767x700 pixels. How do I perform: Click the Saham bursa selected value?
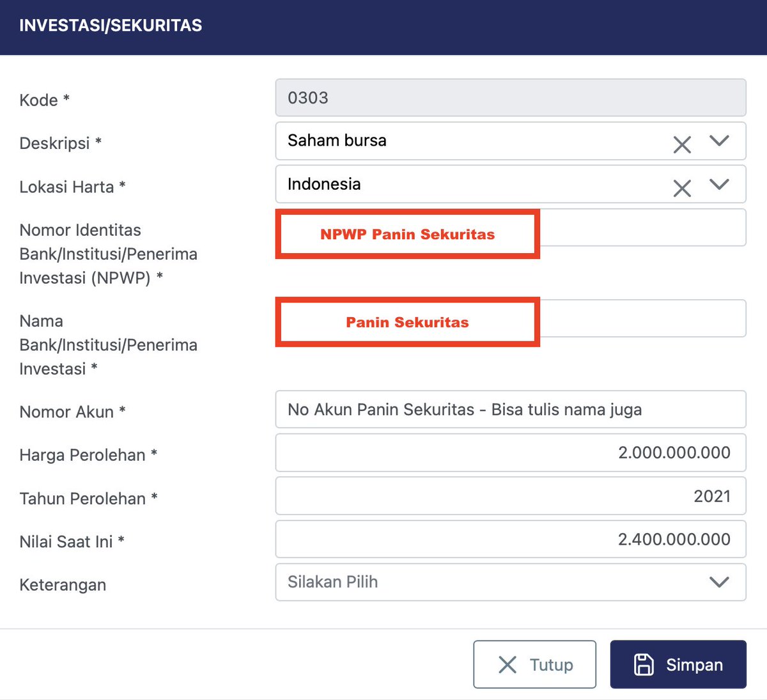337,141
